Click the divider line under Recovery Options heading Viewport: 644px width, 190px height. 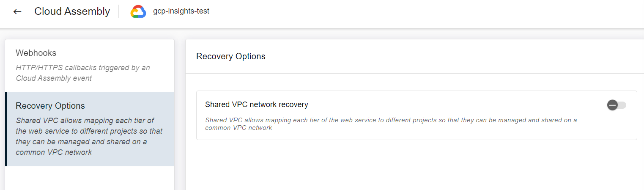[414, 73]
